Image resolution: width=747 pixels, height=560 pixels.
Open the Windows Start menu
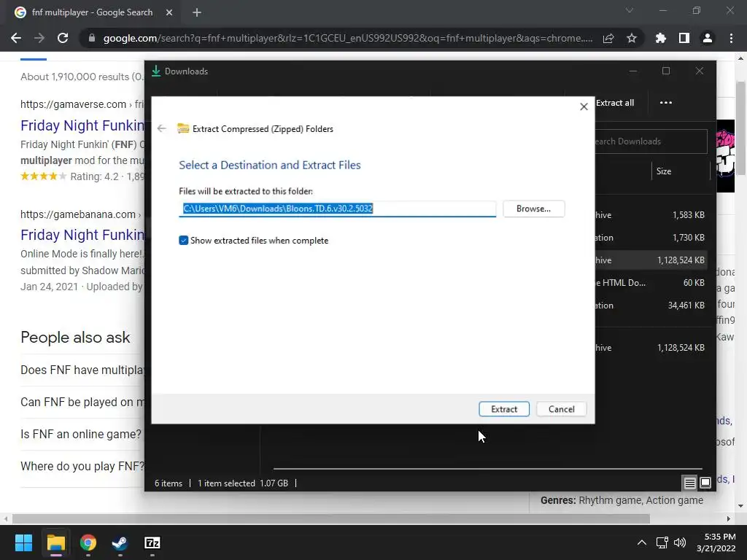(x=23, y=542)
